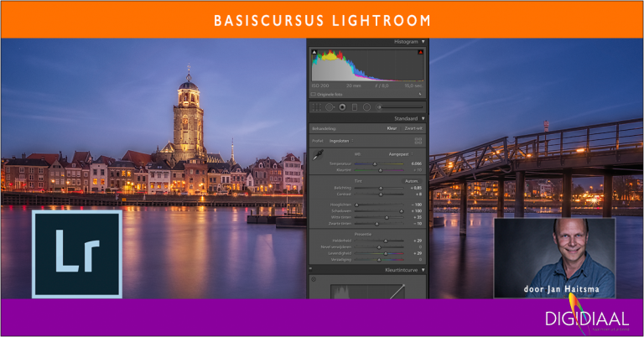Click the tool strip slider next to brush
Image resolution: width=644 pixels, height=337 pixels.
(x=402, y=107)
